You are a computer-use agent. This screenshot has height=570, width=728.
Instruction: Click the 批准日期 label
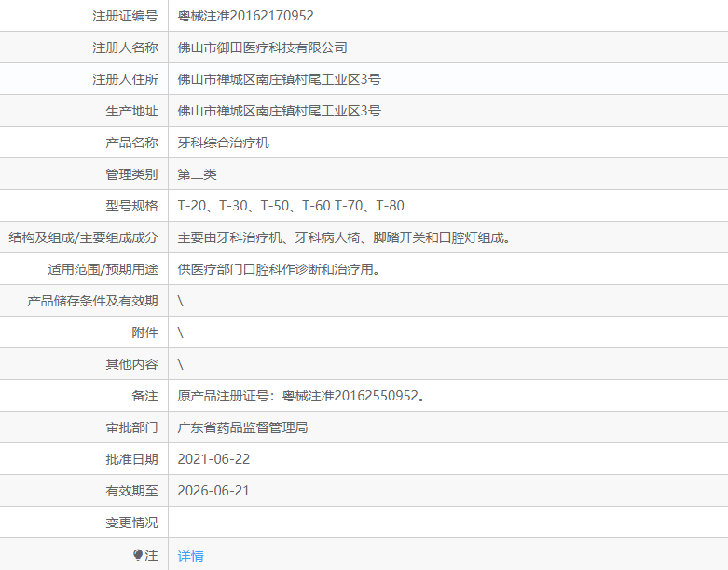(x=131, y=459)
